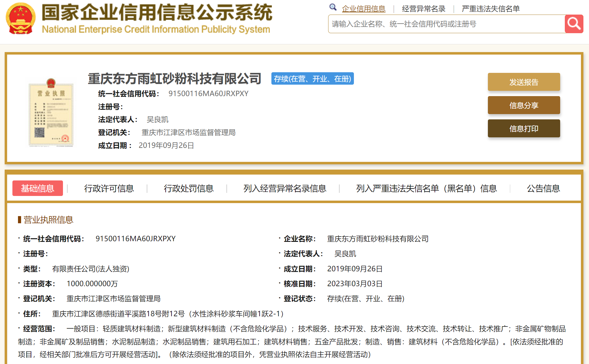
Task: Click the header legal representative name 吴良凯
Action: [x=158, y=119]
